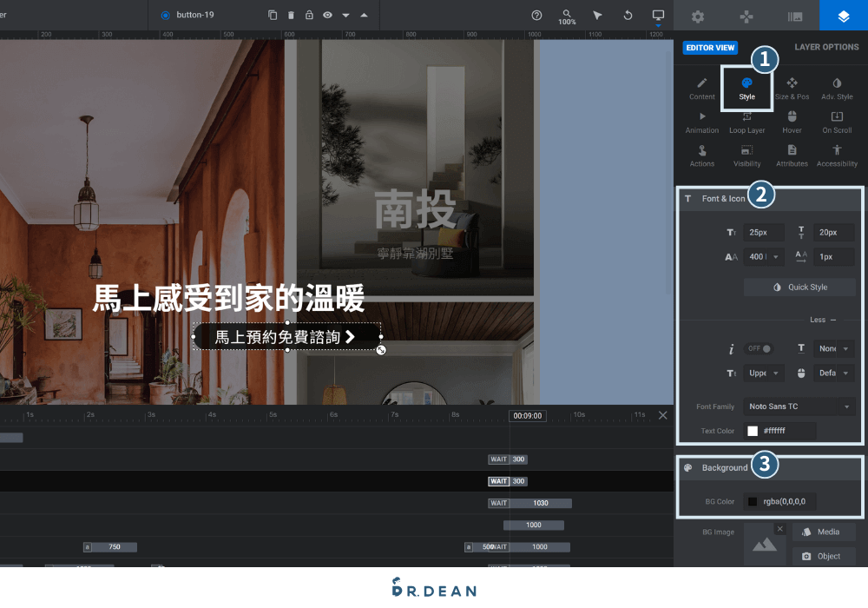Open the Font Family dropdown
The height and width of the screenshot is (608, 868).
799,406
